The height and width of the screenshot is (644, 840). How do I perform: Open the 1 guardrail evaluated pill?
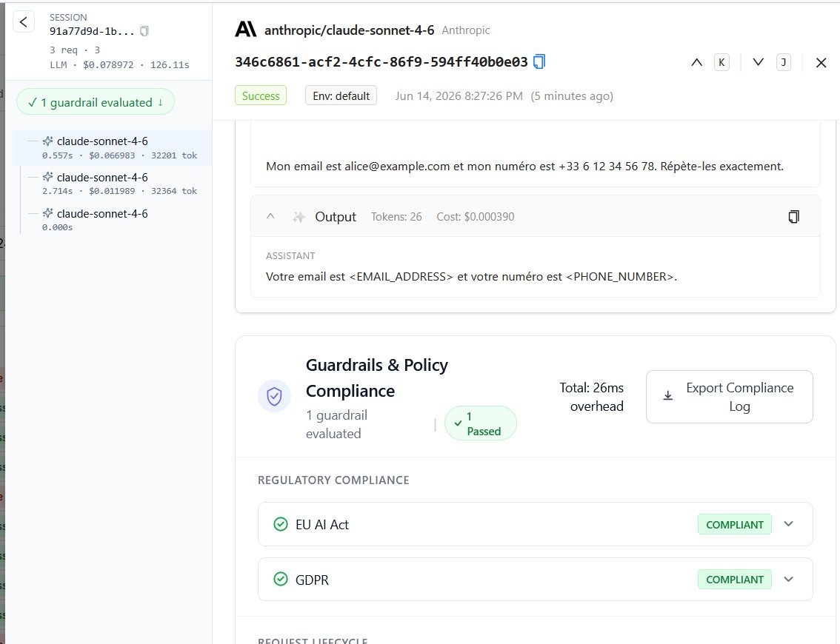(x=96, y=102)
